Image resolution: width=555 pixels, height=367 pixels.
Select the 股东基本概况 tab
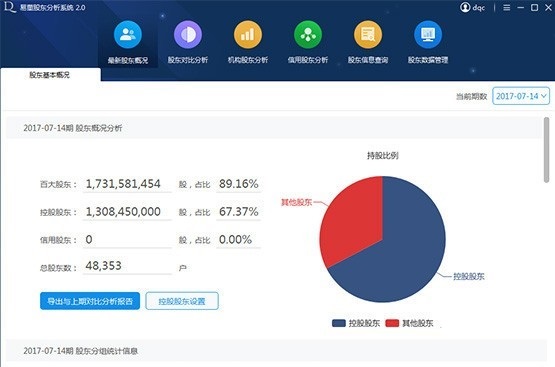[51, 75]
